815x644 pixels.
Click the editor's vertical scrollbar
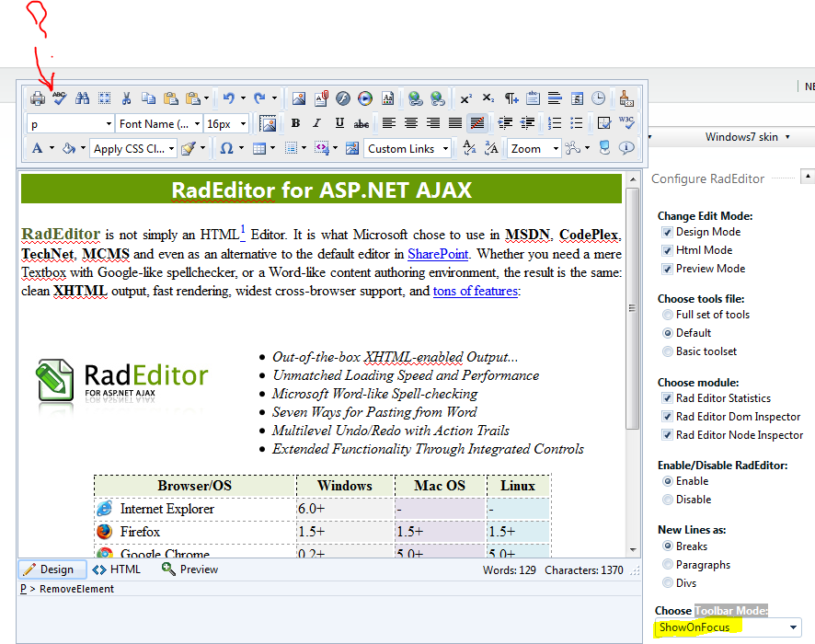click(633, 309)
